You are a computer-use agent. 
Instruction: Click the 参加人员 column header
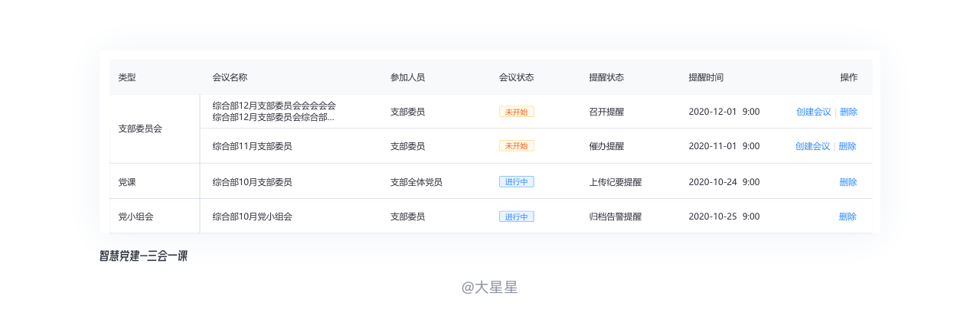tap(407, 77)
